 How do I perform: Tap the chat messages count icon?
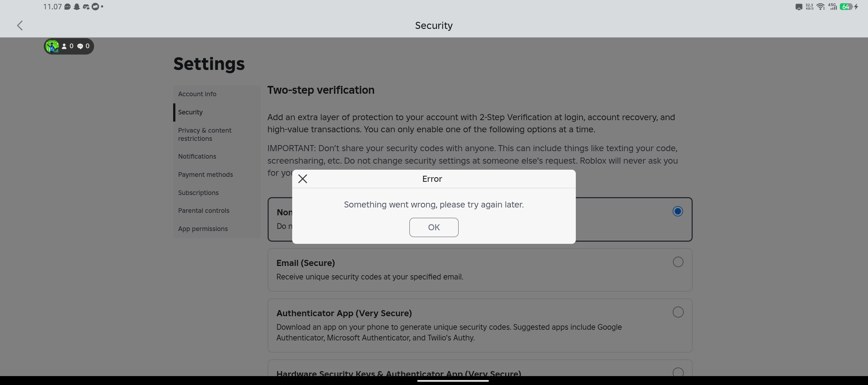point(80,46)
